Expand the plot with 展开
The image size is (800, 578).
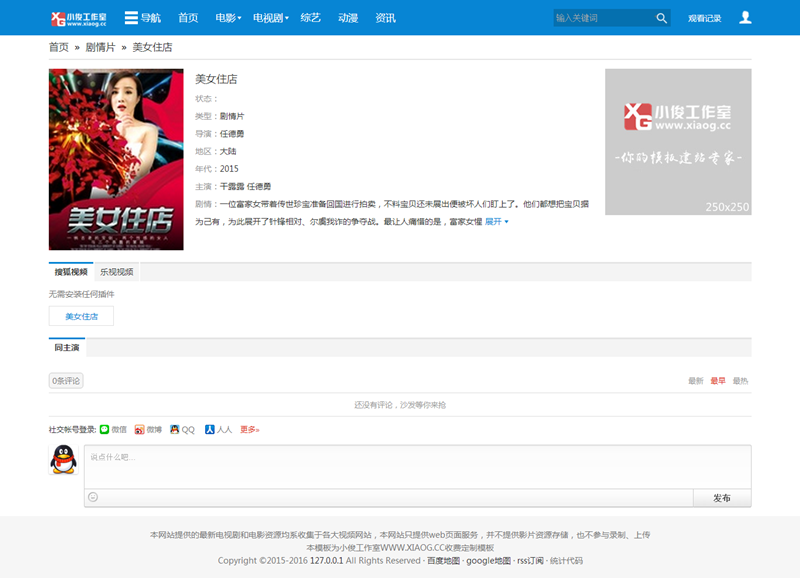coord(496,221)
